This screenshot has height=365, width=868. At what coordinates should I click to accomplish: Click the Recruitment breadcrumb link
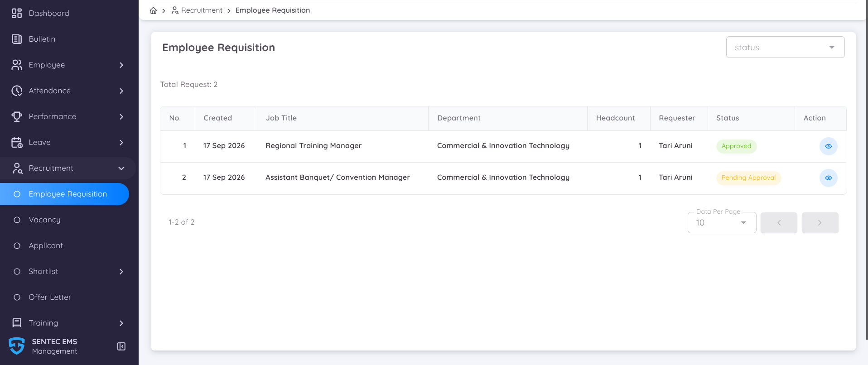click(x=202, y=10)
